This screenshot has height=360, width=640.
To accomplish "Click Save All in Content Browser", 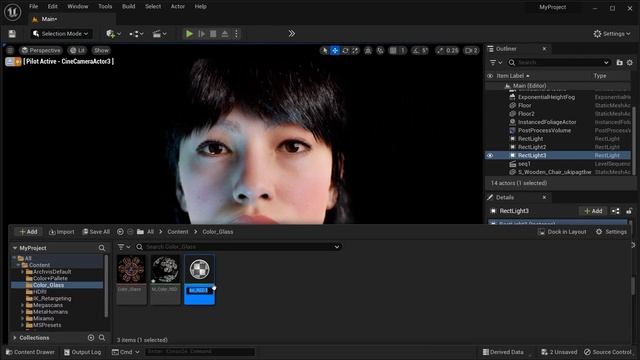I will [96, 232].
